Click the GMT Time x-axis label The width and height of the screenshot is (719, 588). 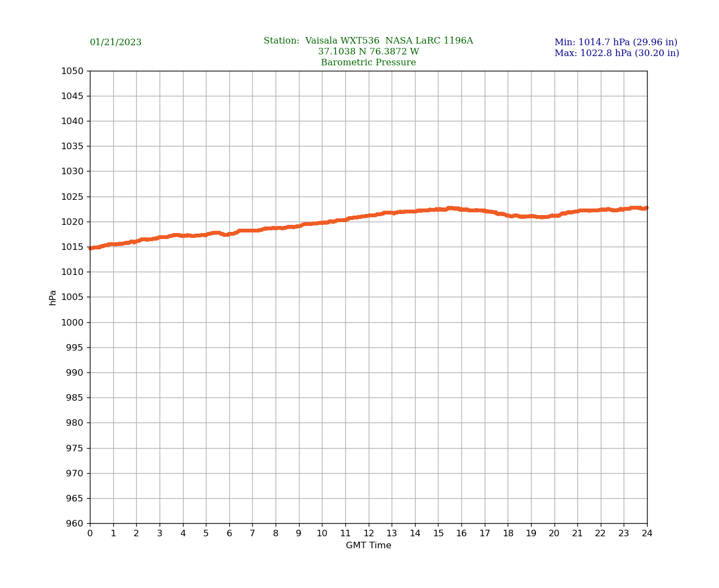[x=368, y=546]
